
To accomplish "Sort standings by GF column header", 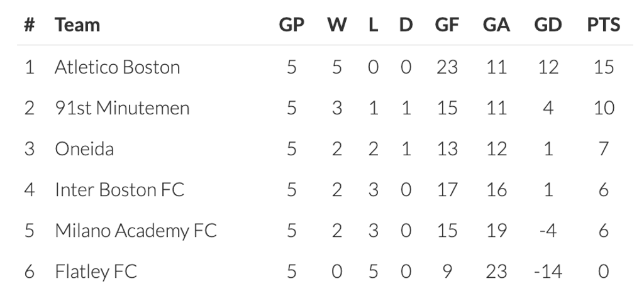I will pyautogui.click(x=447, y=25).
